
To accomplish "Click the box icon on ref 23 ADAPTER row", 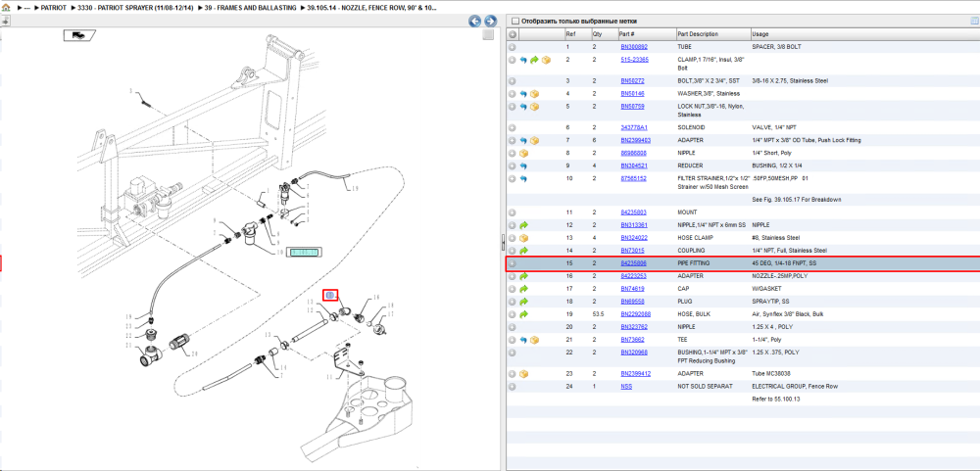I will [523, 374].
